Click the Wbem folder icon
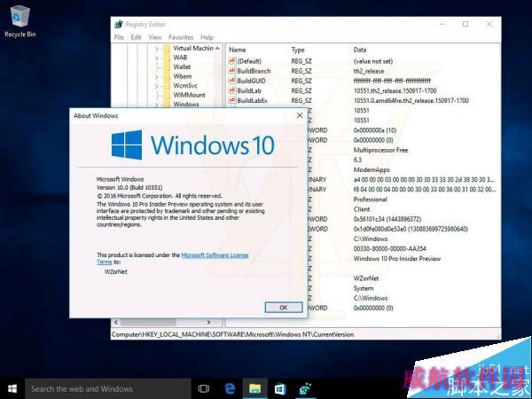532x399 pixels. 167,76
